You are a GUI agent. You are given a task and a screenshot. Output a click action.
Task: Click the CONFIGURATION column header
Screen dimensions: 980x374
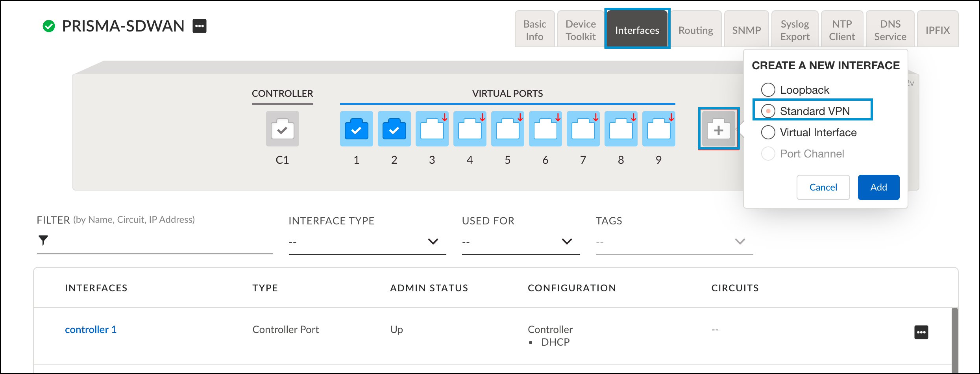point(571,288)
